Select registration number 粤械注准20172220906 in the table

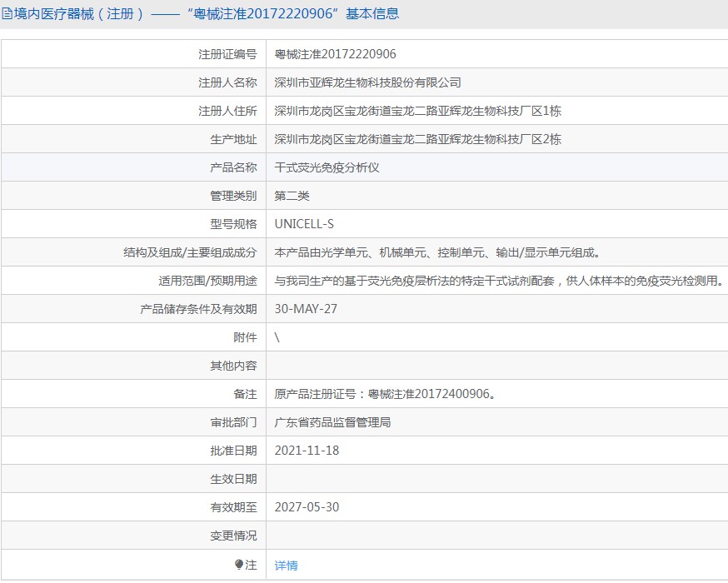coord(335,54)
